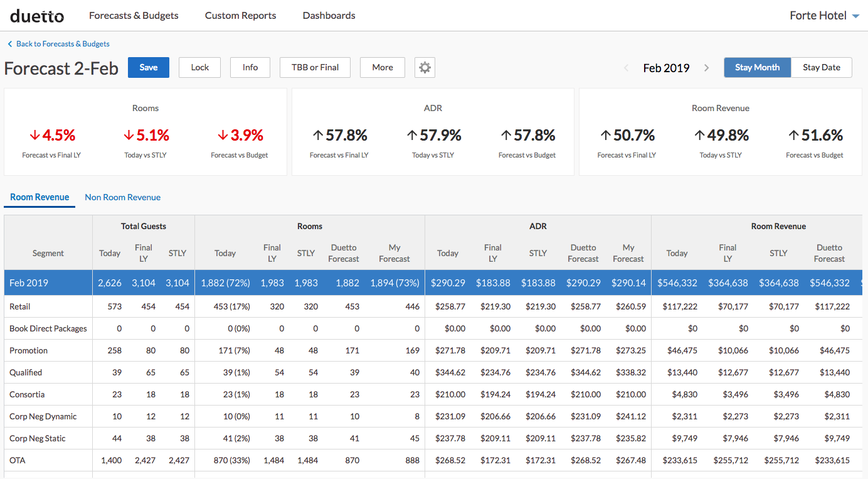Select the Non Room Revenue tab
The width and height of the screenshot is (868, 479).
122,197
